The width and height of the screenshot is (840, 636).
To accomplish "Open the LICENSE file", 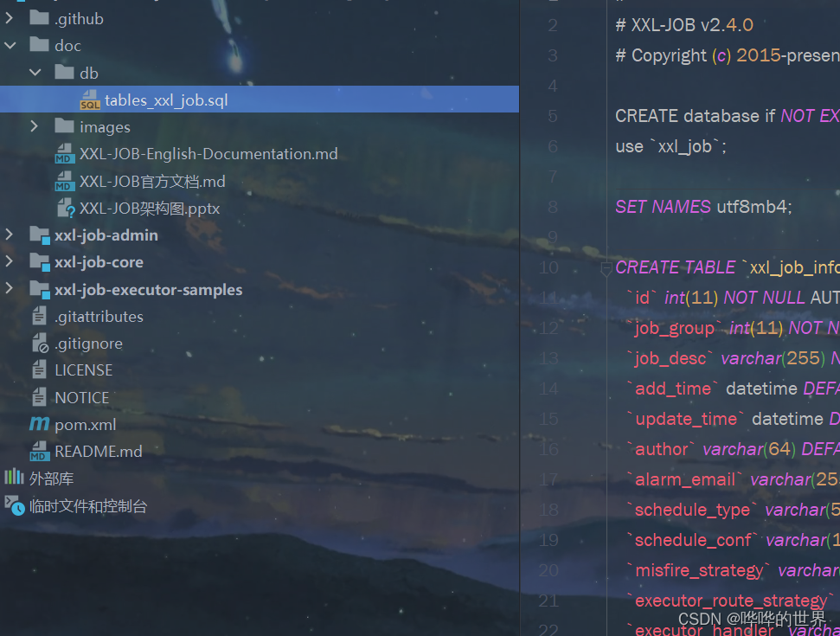I will tap(84, 370).
